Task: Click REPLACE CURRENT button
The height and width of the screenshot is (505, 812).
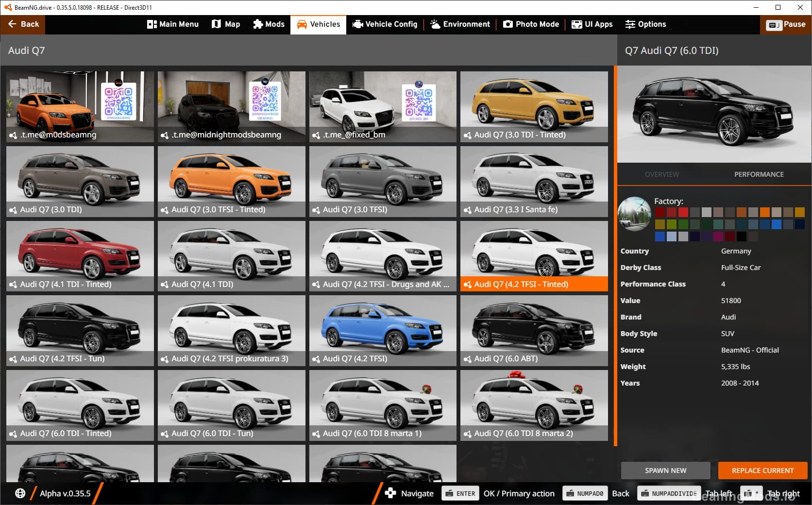Action: point(762,471)
